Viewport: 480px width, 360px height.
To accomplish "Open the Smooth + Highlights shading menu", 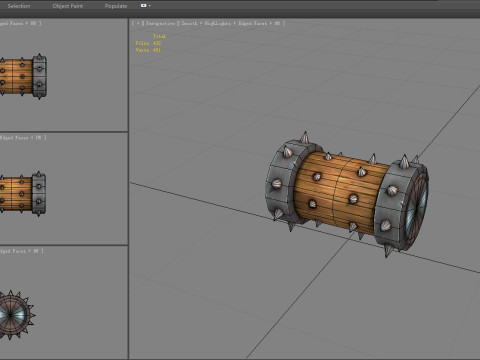I will (206, 23).
